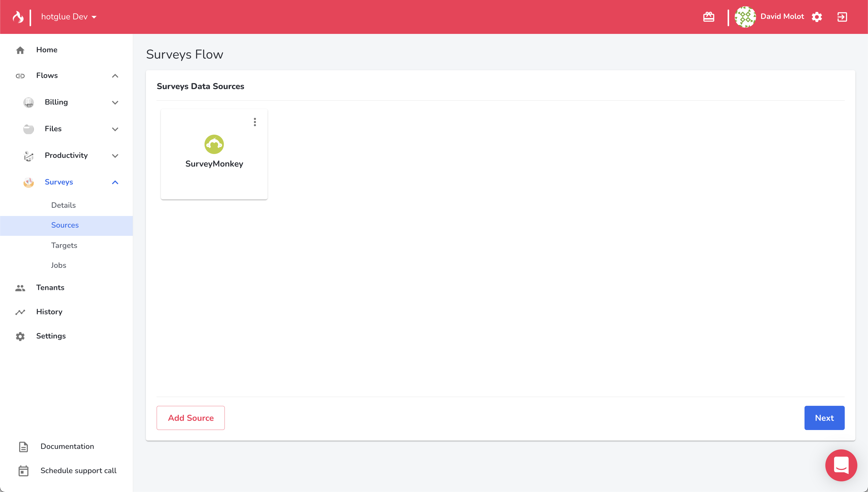Viewport: 868px width, 492px height.
Task: Click the Add Source button
Action: (191, 418)
